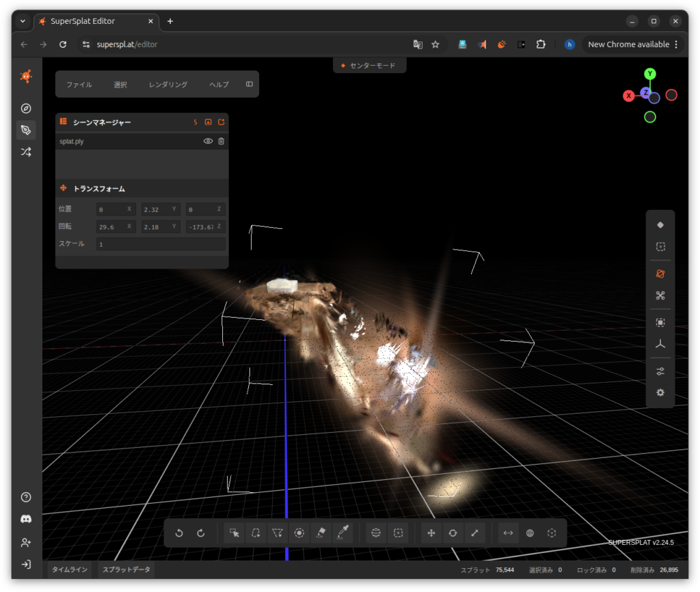The image size is (700, 592).
Task: Choose the polygon selection tool
Action: pos(278,533)
